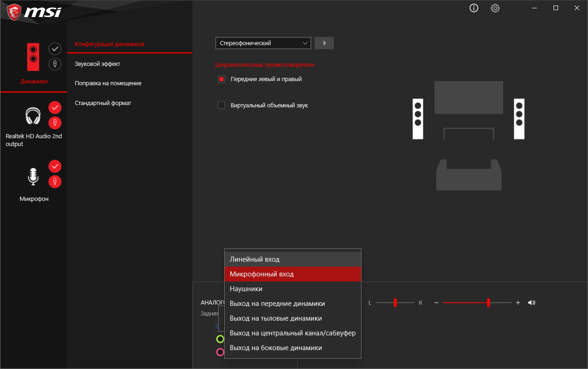The image size is (588, 369).
Task: Choose Линейный вход from the jack menu
Action: (x=293, y=259)
